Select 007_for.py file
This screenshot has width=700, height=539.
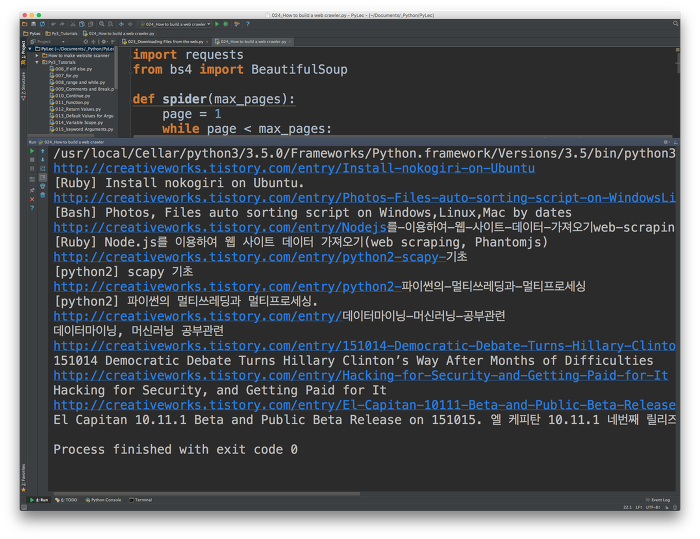(x=64, y=76)
